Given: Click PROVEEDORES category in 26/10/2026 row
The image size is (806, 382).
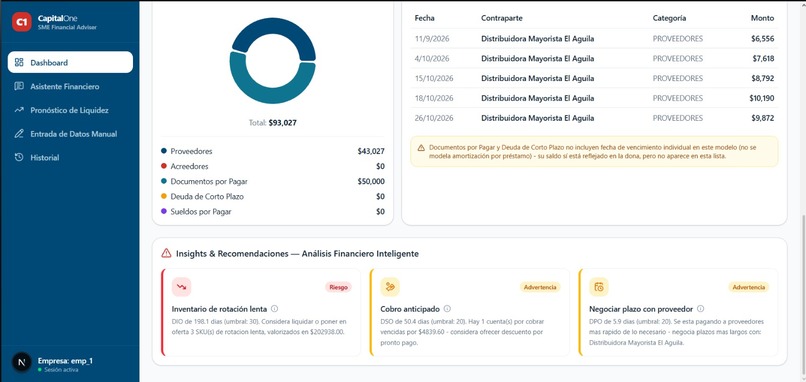Looking at the screenshot, I should (677, 118).
